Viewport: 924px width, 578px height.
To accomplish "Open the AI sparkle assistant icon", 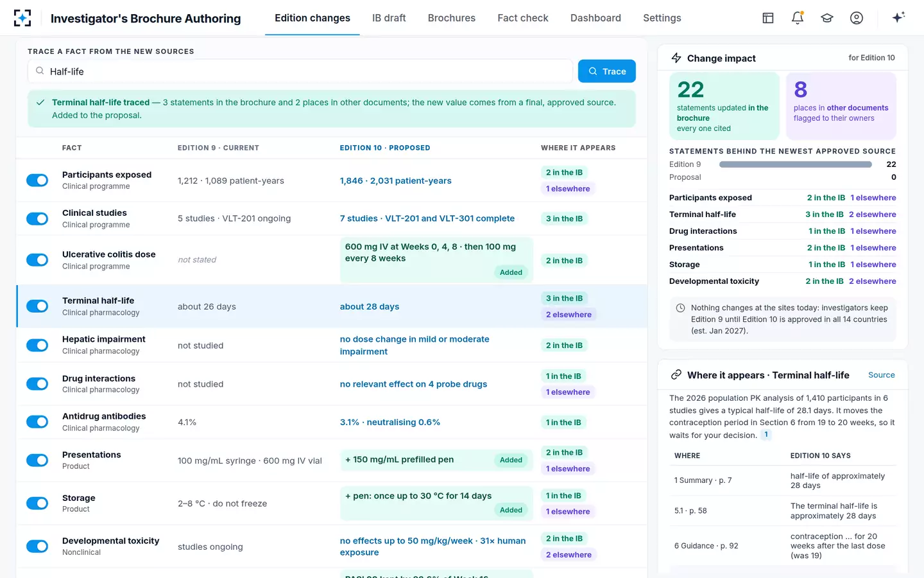I will (898, 17).
